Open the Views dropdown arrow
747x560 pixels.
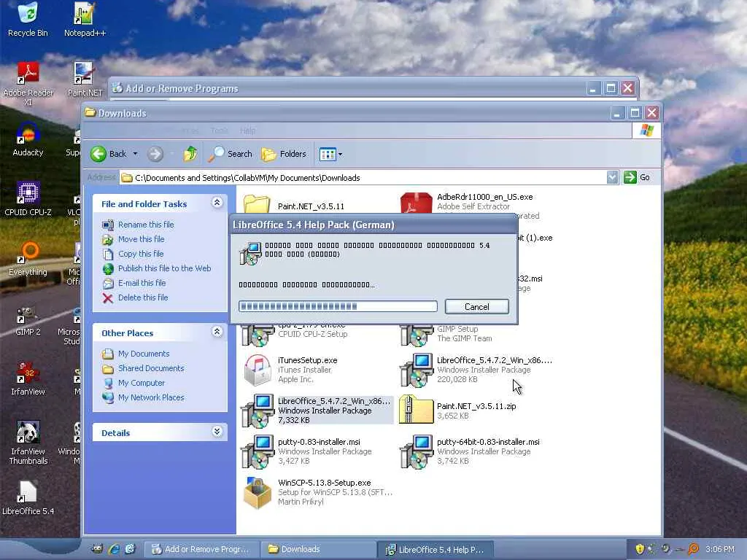pos(340,155)
